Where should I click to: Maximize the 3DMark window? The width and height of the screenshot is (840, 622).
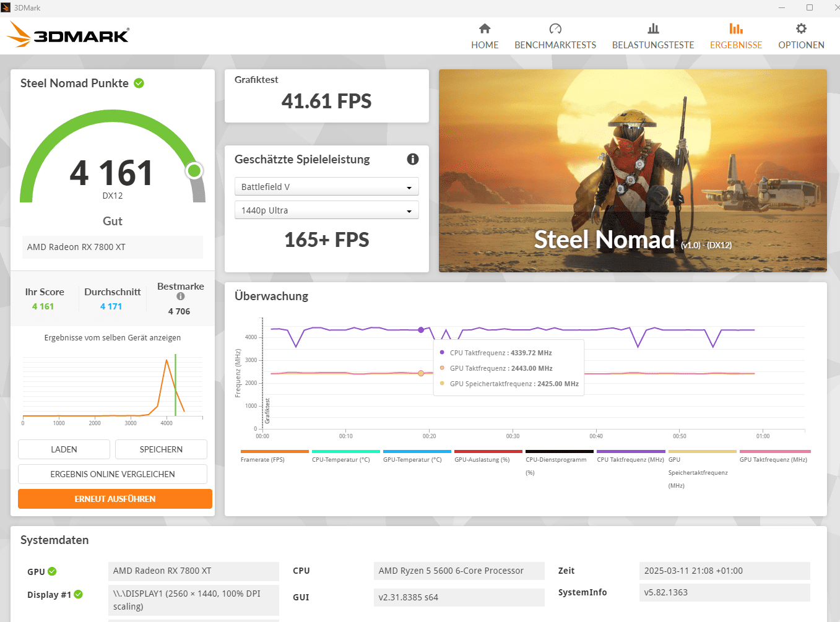pos(810,7)
